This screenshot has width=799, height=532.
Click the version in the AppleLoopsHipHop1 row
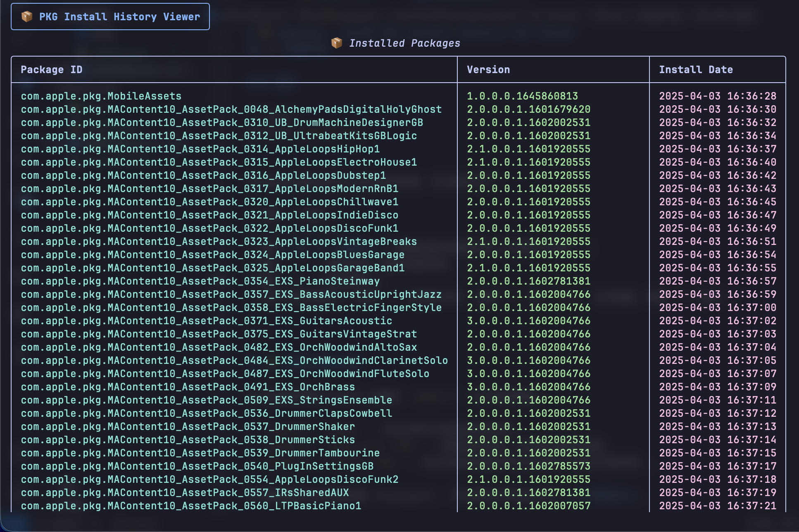(x=529, y=149)
